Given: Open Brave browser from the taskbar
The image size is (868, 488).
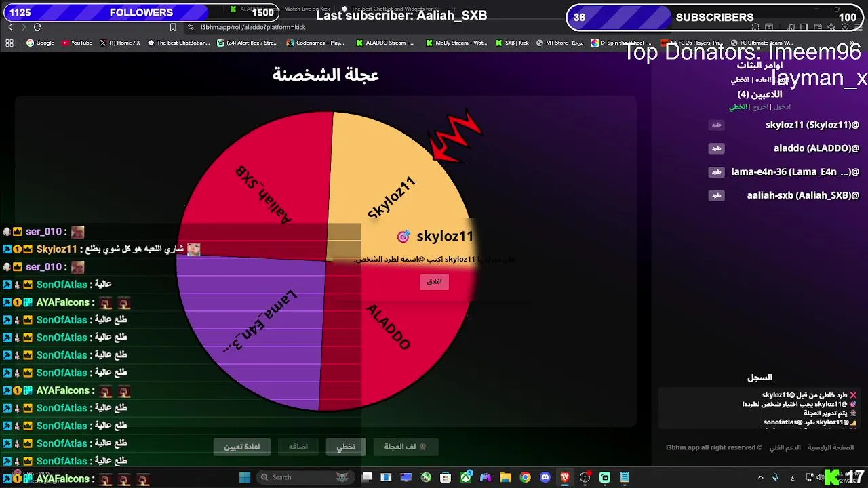Looking at the screenshot, I should [x=565, y=477].
